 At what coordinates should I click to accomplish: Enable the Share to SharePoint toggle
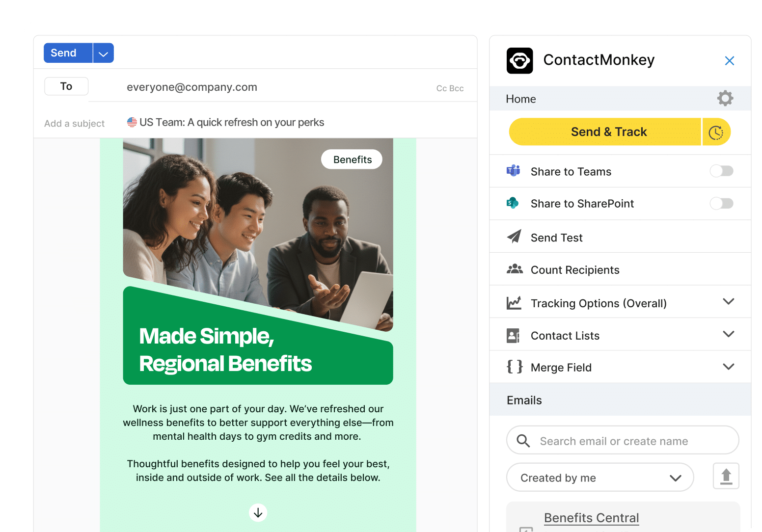pyautogui.click(x=722, y=203)
